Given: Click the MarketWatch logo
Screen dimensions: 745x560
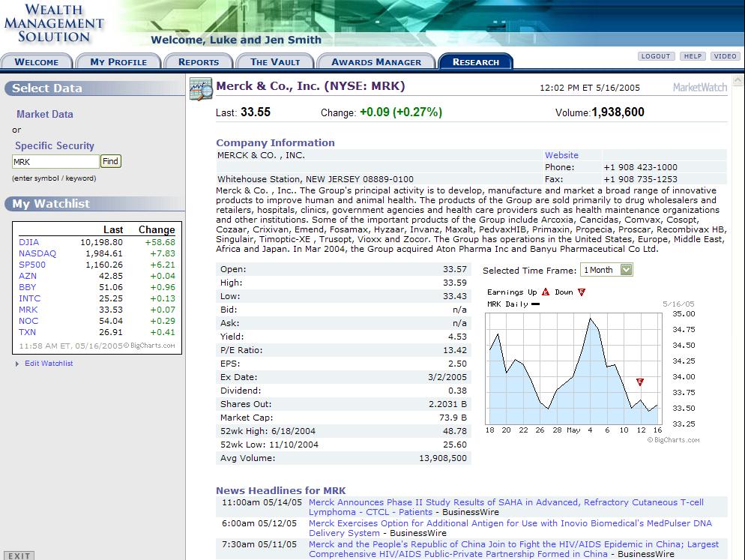Looking at the screenshot, I should point(700,88).
